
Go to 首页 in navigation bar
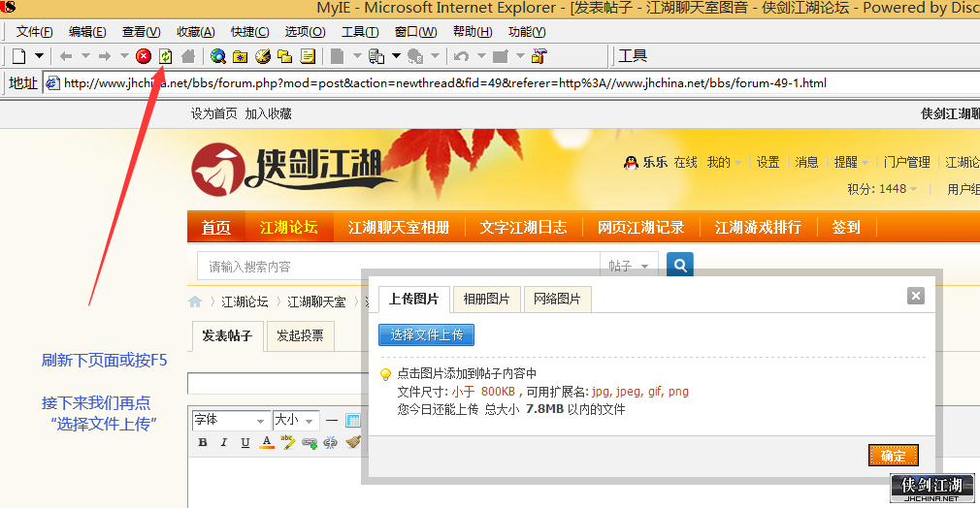(x=216, y=227)
